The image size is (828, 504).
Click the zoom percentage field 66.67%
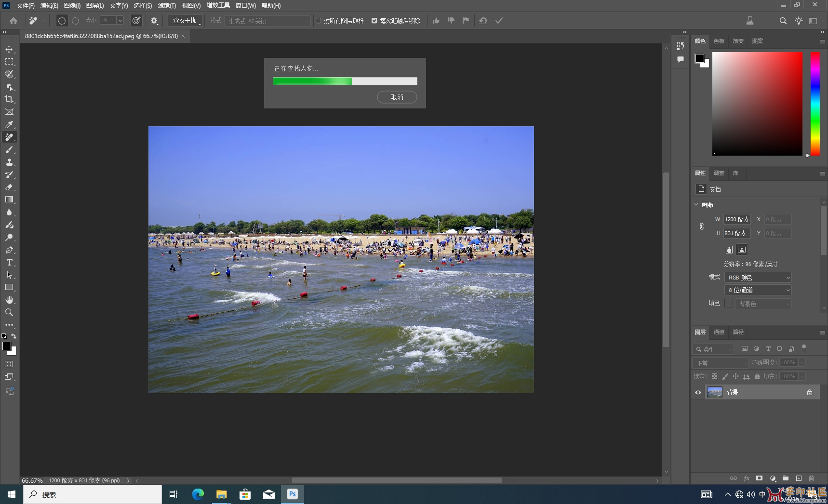pos(32,480)
